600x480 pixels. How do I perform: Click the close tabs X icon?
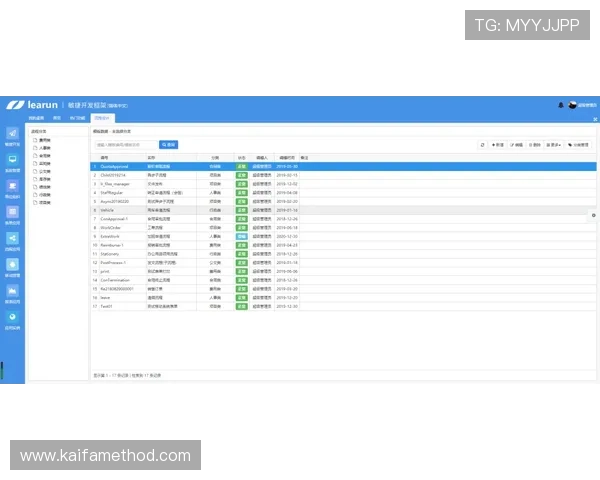click(595, 118)
